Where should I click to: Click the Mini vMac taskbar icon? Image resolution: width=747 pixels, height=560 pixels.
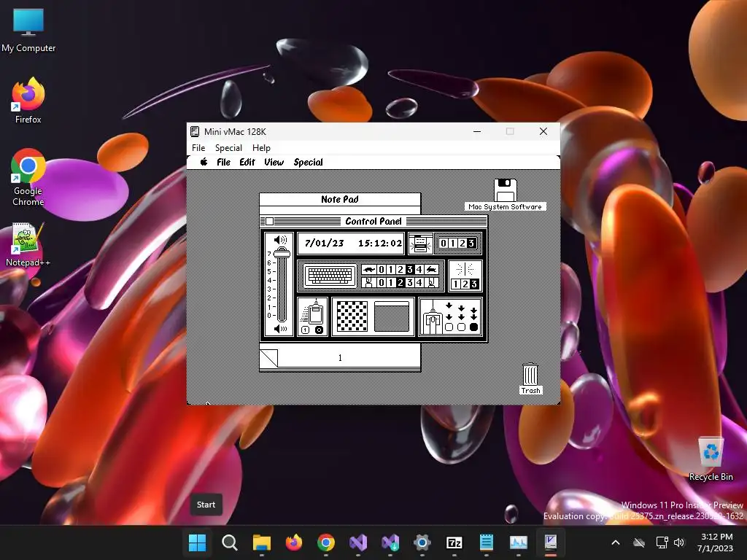coord(551,542)
